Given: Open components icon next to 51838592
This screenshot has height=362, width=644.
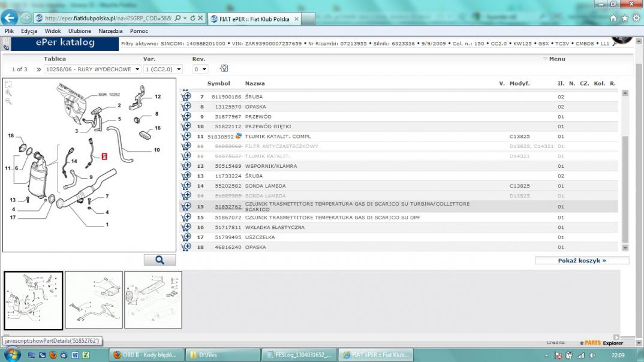Looking at the screenshot, I should point(238,136).
